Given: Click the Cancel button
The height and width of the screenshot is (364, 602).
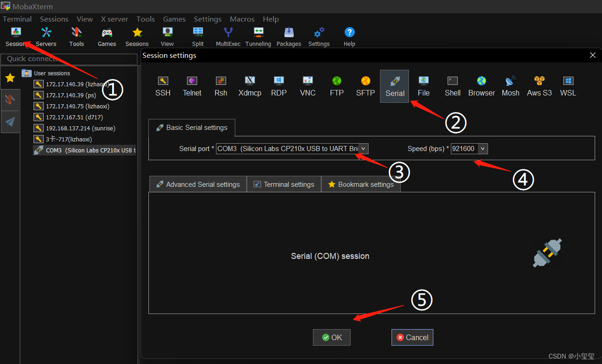Looking at the screenshot, I should click(412, 337).
